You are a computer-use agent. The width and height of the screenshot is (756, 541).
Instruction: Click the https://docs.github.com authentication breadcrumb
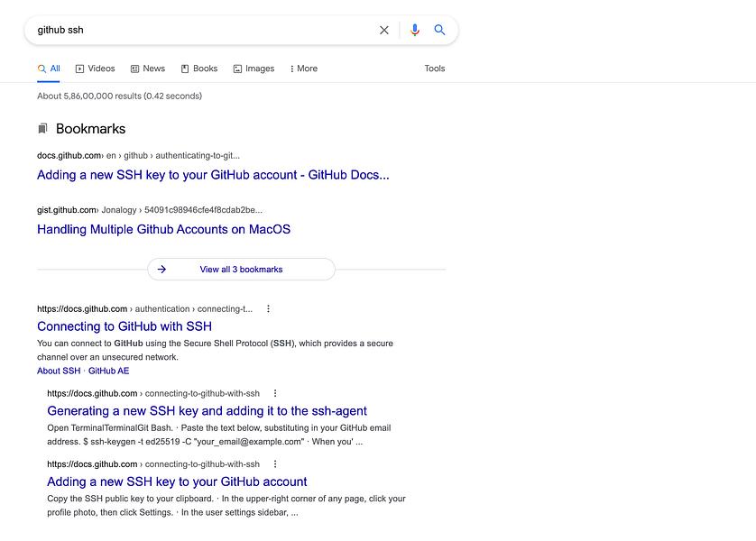(x=144, y=308)
